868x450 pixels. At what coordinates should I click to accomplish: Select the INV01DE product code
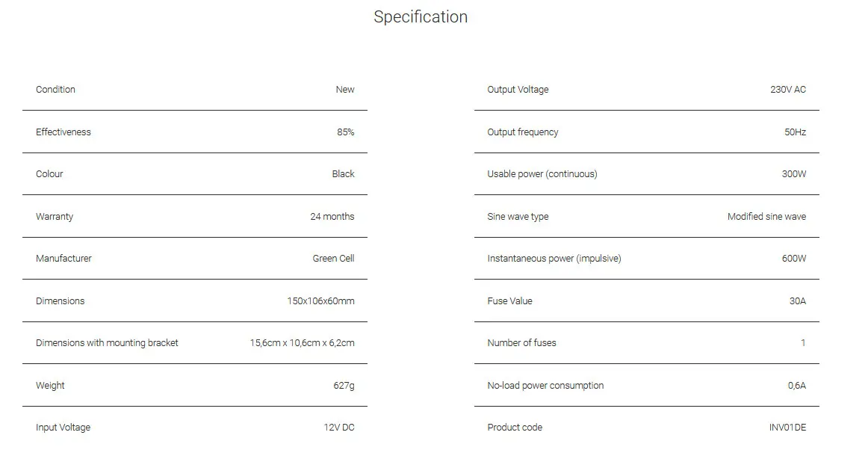pyautogui.click(x=787, y=428)
